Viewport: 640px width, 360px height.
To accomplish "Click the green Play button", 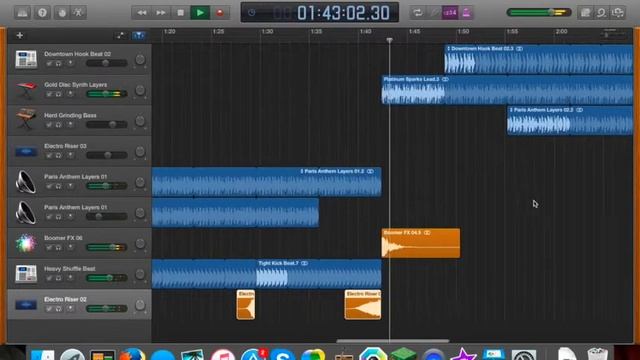I will 200,13.
